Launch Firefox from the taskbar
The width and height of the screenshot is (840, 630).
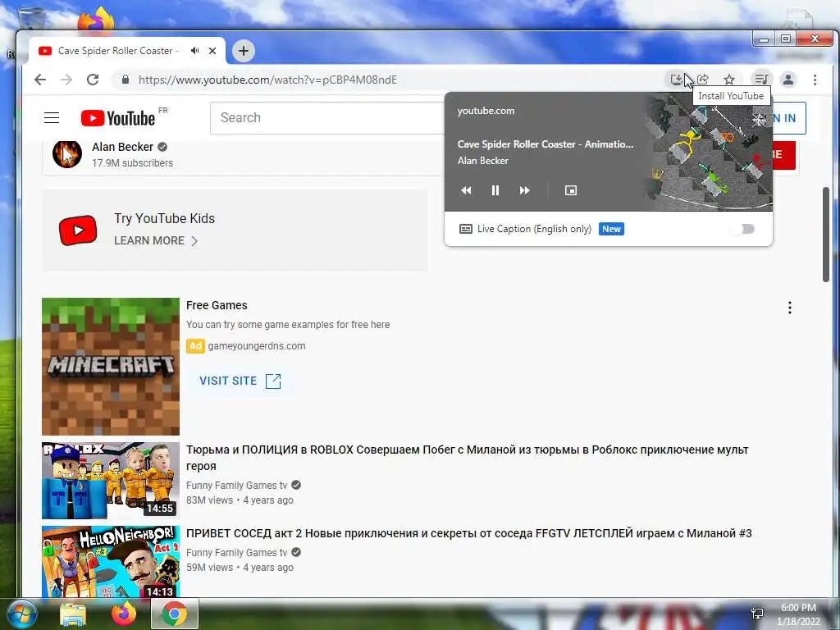(123, 614)
